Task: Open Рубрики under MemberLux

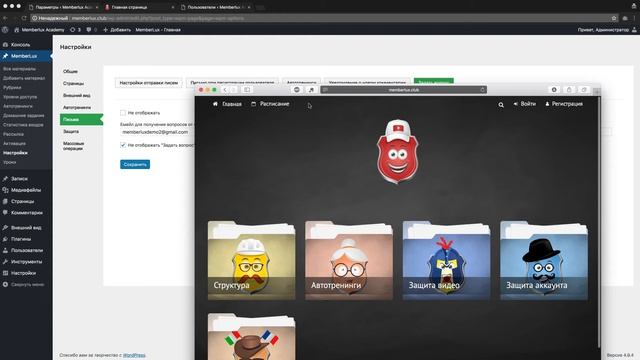Action: (x=12, y=87)
